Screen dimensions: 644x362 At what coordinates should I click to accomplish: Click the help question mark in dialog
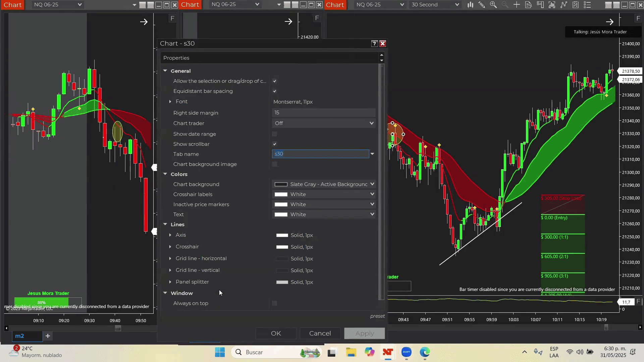pyautogui.click(x=374, y=44)
